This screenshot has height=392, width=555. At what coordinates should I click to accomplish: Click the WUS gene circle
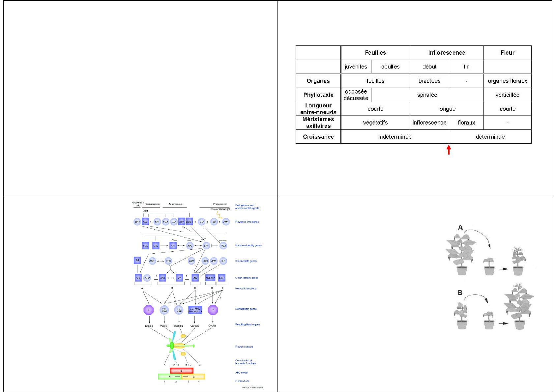click(191, 261)
